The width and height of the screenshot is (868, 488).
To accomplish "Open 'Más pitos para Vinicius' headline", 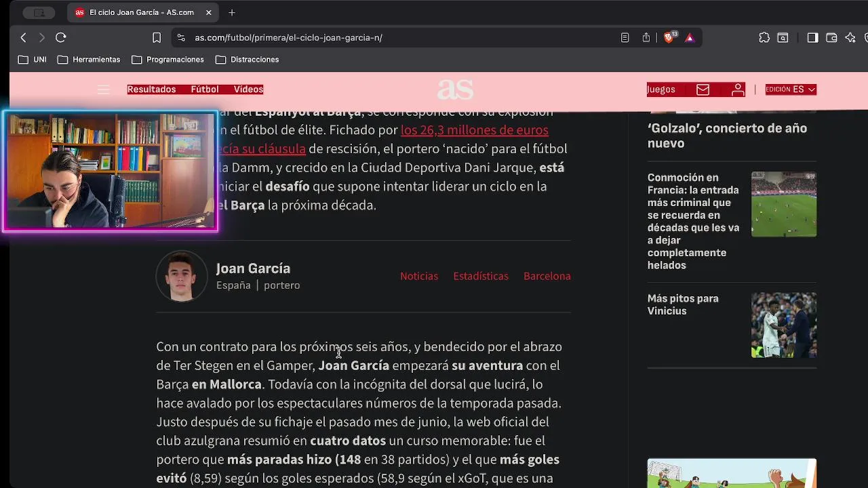I will (x=683, y=304).
